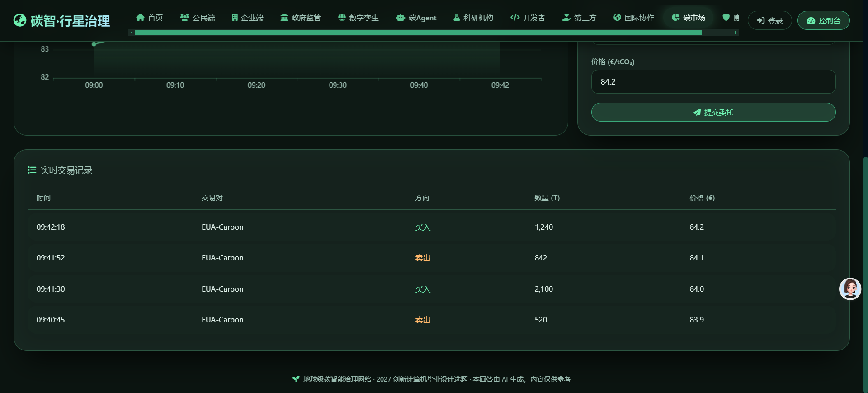Click the nav scrollbar right arrow
Viewport: 868px width, 393px height.
736,33
